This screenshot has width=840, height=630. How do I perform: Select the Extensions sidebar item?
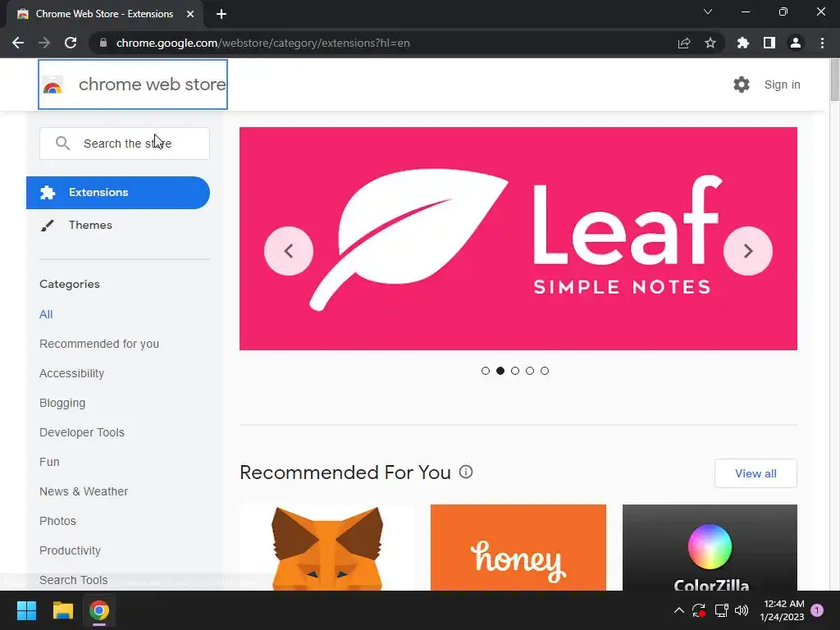tap(118, 192)
